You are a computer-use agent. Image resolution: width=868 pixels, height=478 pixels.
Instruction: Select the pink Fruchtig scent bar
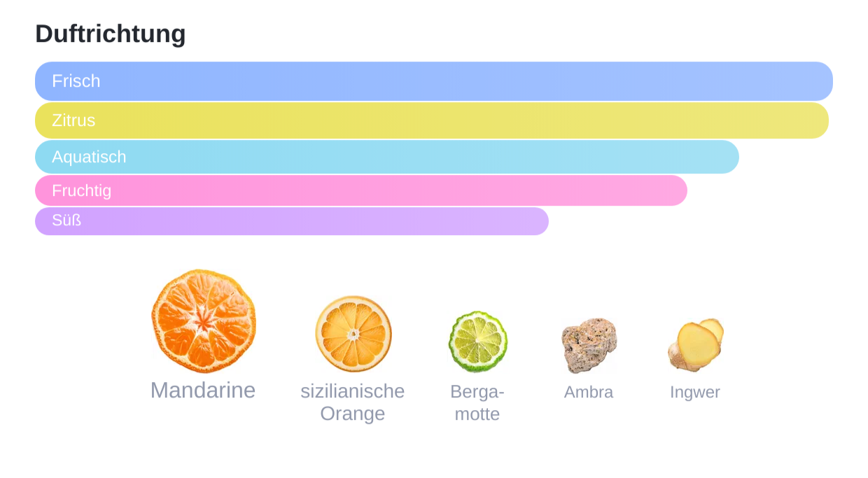pos(361,190)
